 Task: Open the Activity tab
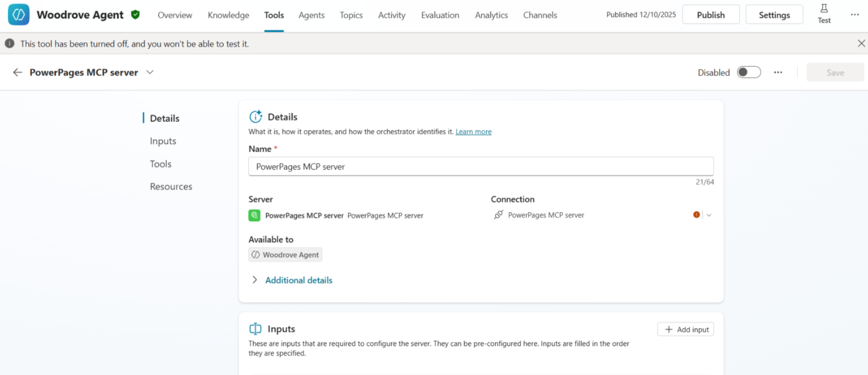[x=392, y=15]
